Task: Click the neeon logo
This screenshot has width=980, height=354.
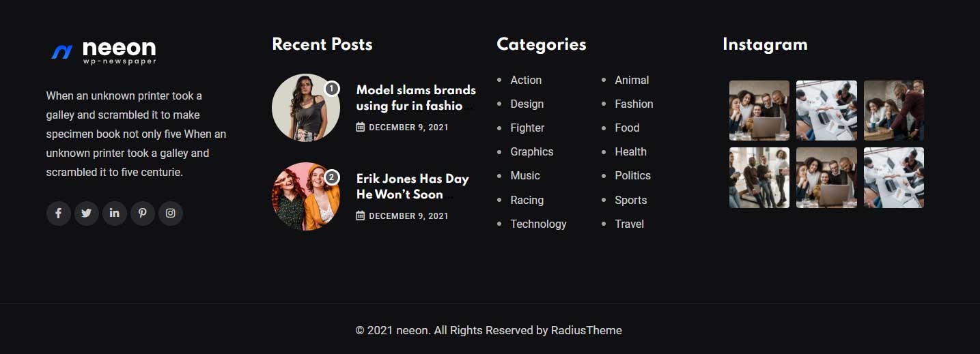Action: pos(104,51)
